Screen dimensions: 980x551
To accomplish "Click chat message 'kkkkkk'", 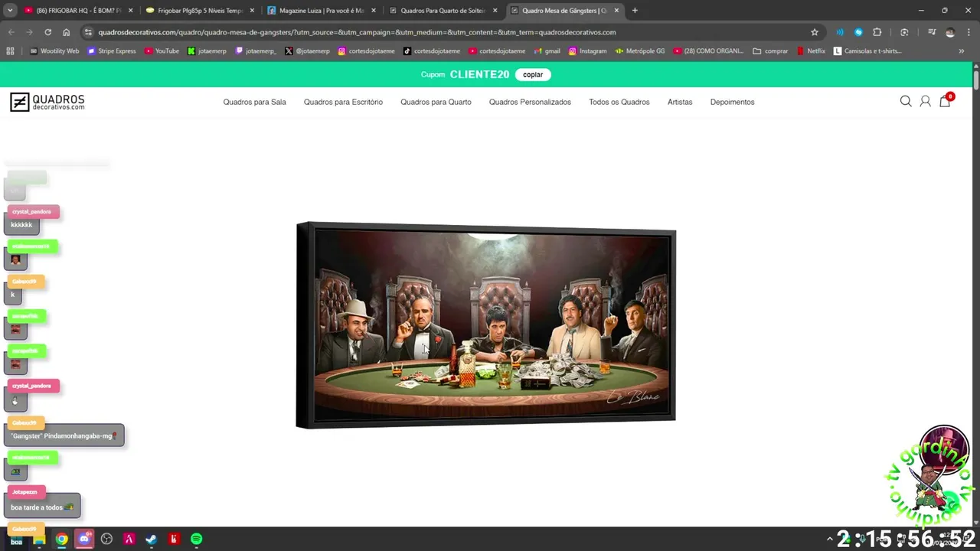I will [x=21, y=225].
